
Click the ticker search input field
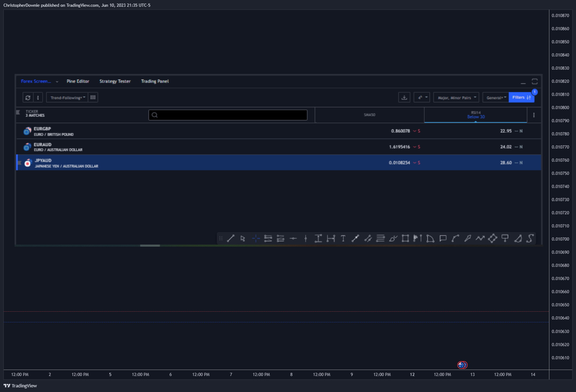click(228, 115)
